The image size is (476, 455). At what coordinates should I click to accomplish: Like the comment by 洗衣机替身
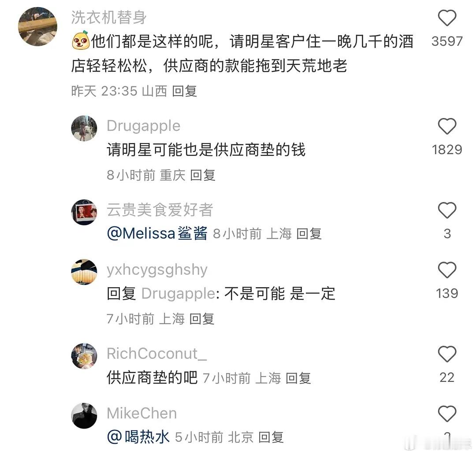click(x=447, y=18)
